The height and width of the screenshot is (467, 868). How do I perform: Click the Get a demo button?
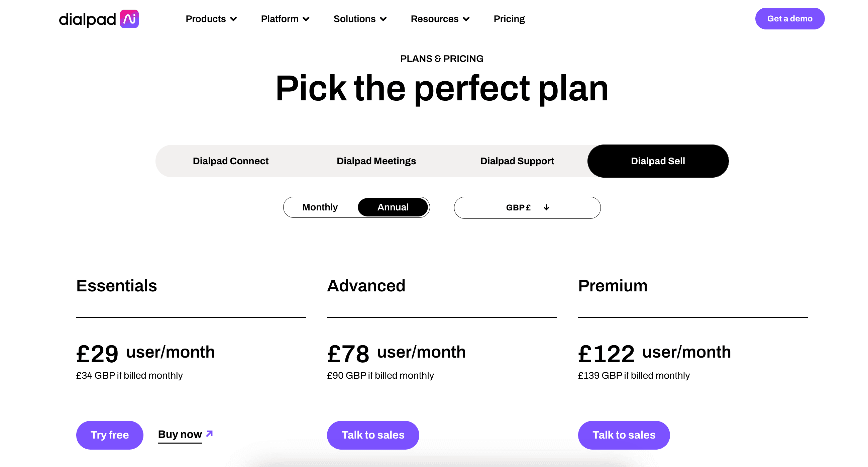pos(789,18)
